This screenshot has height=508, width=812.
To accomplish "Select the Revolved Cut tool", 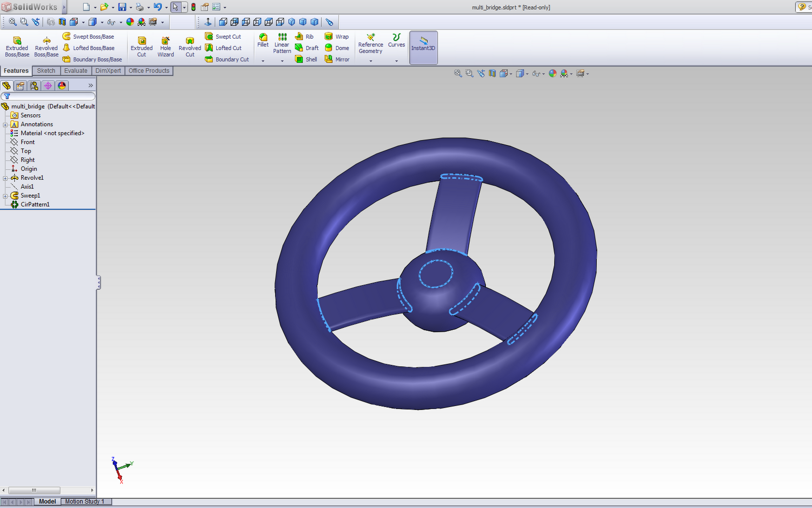I will point(190,47).
